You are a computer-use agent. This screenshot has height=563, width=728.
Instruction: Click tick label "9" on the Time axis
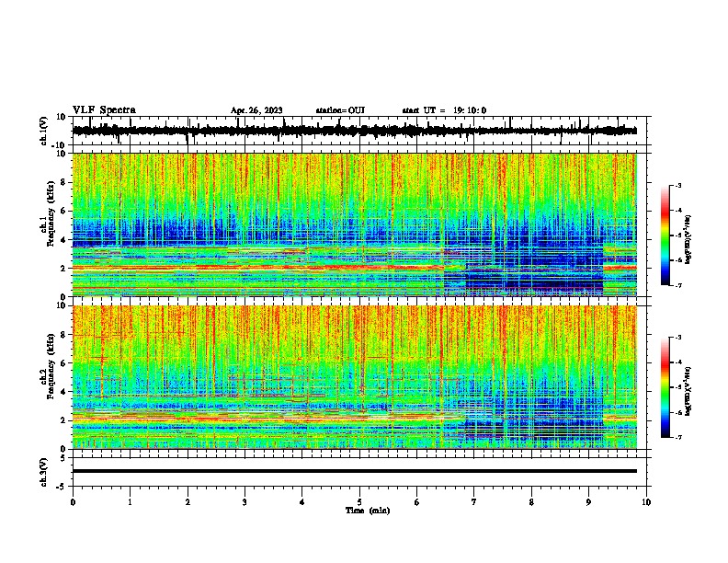click(x=588, y=502)
